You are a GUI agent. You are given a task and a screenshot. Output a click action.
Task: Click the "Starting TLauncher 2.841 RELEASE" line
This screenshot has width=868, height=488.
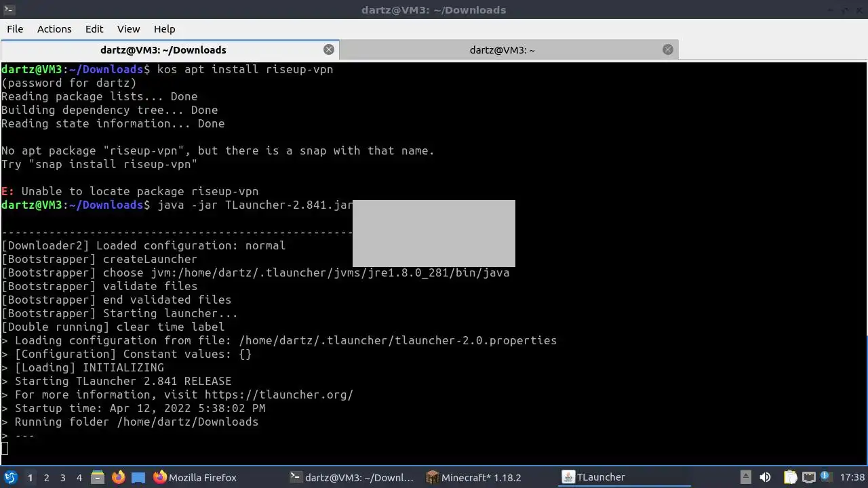click(x=123, y=381)
